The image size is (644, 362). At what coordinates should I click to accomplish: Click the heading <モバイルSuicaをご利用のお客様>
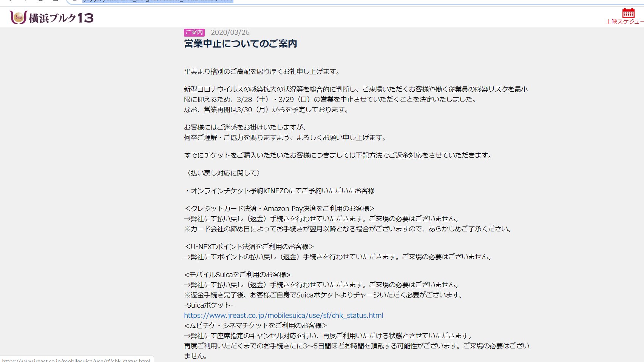pos(237,274)
